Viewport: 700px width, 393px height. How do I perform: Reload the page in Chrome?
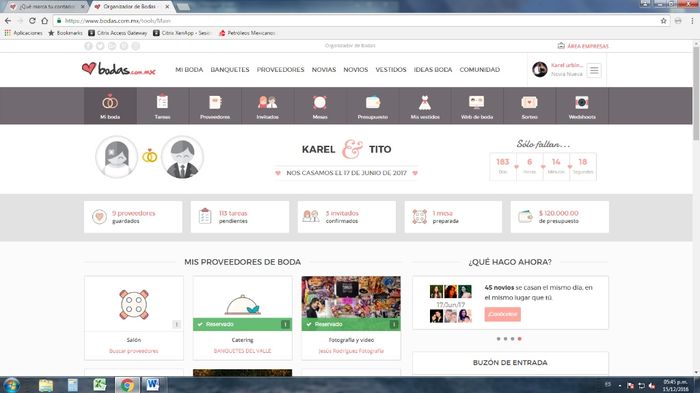click(x=32, y=21)
